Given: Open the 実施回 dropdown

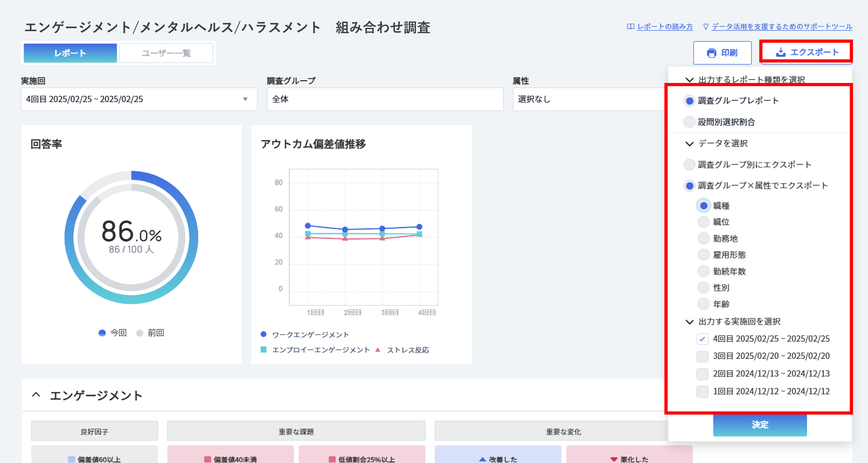Looking at the screenshot, I should click(x=139, y=99).
